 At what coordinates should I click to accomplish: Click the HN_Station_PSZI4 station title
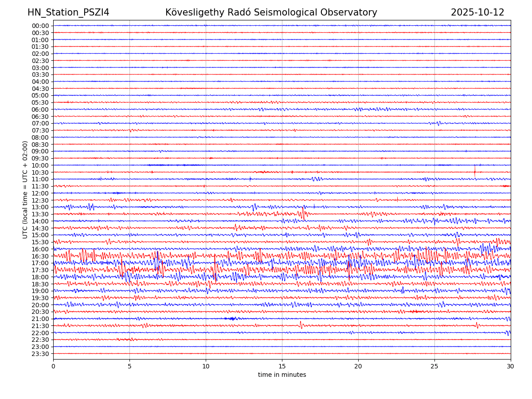(x=68, y=12)
